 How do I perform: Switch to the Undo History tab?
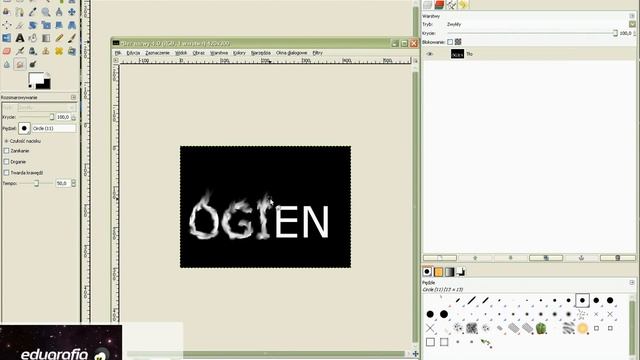click(x=463, y=4)
